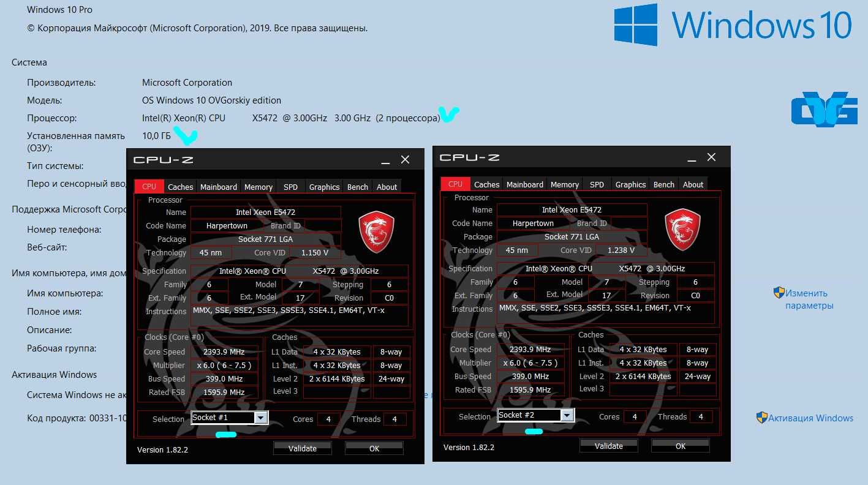Open Graphics tab in right CPU-Z window
The image size is (868, 485).
(630, 184)
